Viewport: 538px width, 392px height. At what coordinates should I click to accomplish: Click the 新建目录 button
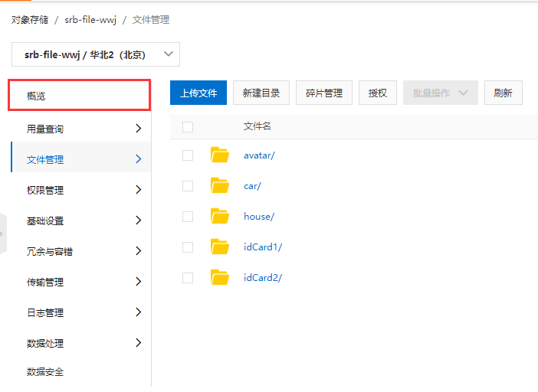click(x=261, y=93)
